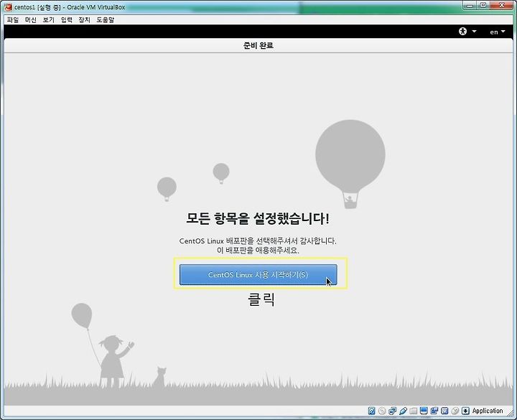Open the 머신 menu

point(31,20)
